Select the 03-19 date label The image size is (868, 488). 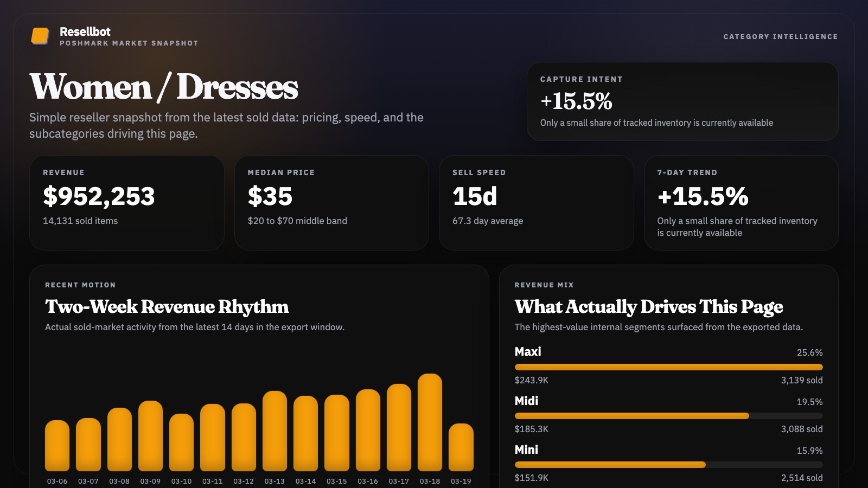pyautogui.click(x=461, y=480)
